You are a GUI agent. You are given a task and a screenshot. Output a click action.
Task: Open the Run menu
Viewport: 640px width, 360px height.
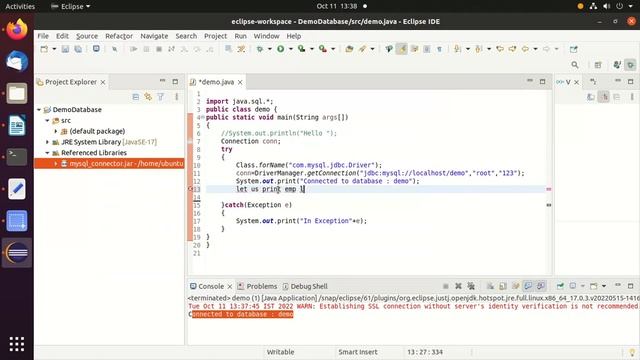click(240, 36)
